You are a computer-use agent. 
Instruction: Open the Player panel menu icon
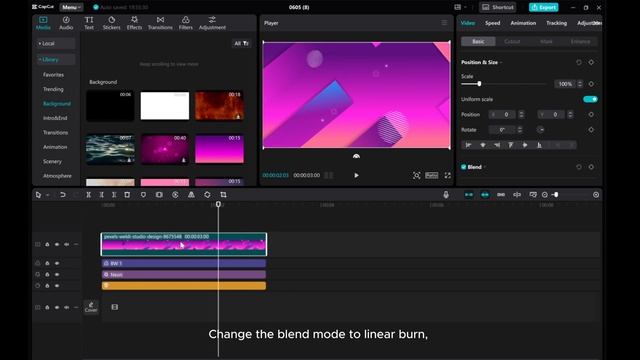click(x=444, y=23)
